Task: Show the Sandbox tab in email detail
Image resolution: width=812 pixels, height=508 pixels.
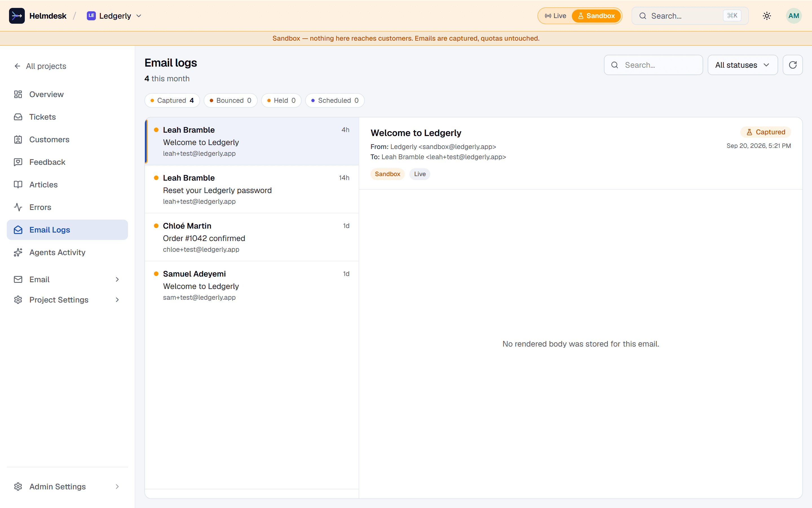Action: click(x=388, y=174)
